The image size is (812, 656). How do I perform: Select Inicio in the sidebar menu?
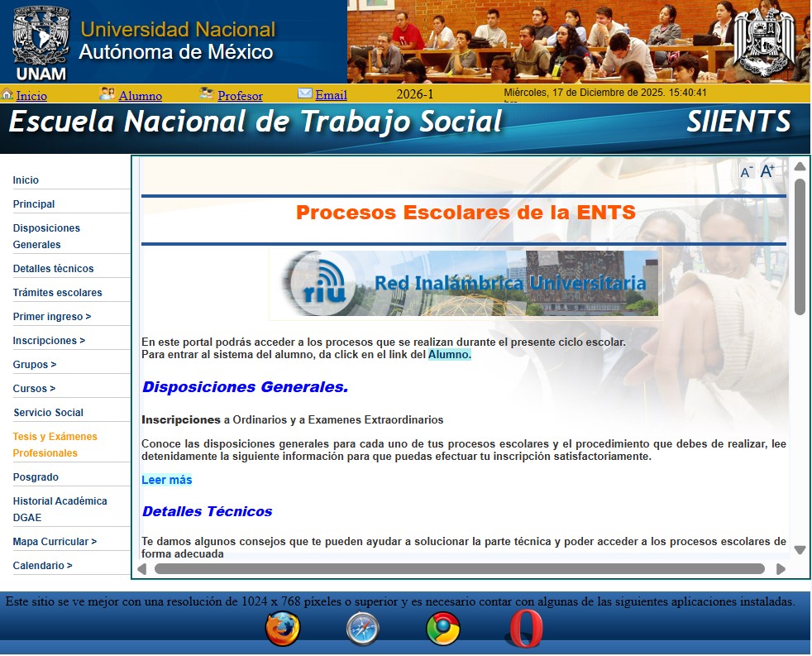click(26, 180)
